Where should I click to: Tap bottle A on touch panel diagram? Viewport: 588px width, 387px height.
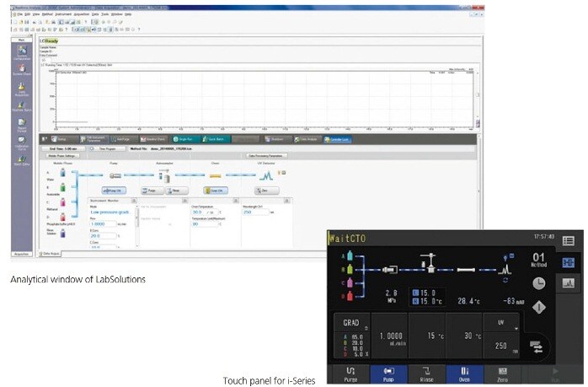350,256
